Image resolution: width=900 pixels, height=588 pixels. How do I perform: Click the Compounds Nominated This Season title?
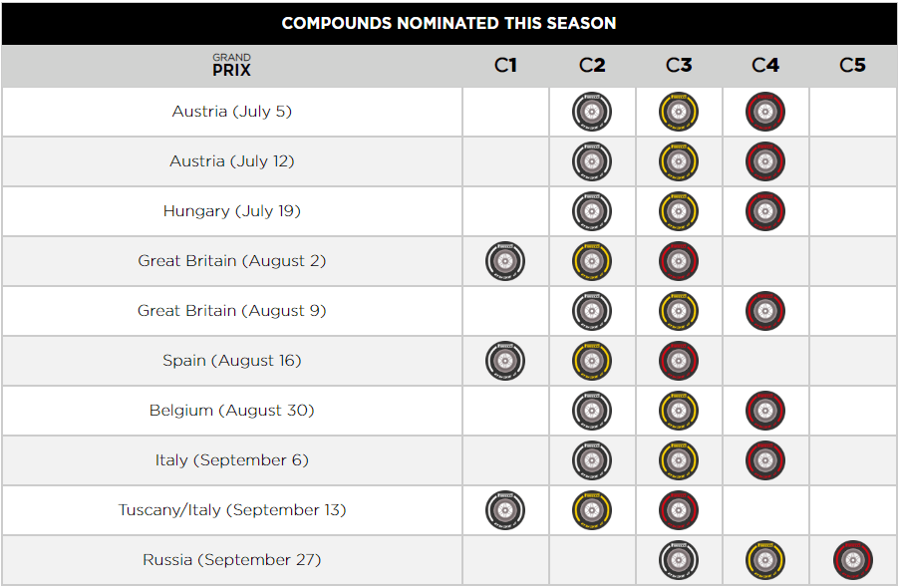click(449, 23)
